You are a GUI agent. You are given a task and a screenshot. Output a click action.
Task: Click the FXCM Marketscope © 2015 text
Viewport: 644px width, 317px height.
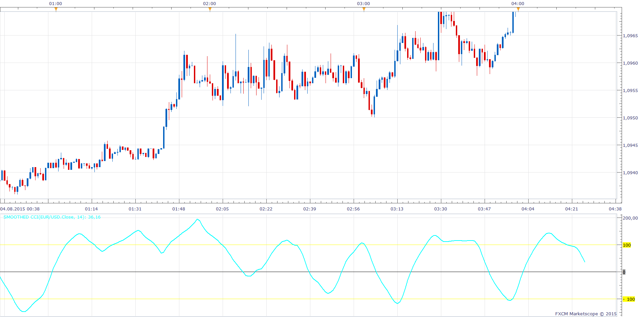point(586,314)
